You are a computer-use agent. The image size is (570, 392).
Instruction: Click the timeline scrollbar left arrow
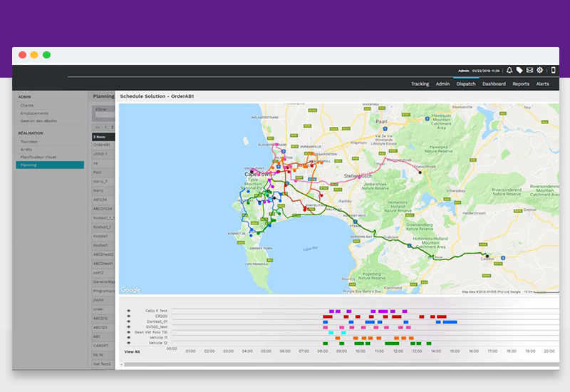[121, 364]
